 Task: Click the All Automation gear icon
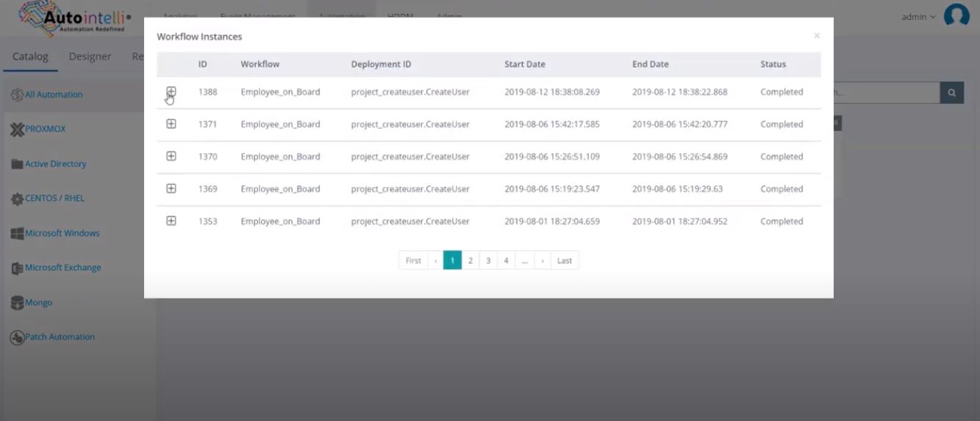coord(17,95)
